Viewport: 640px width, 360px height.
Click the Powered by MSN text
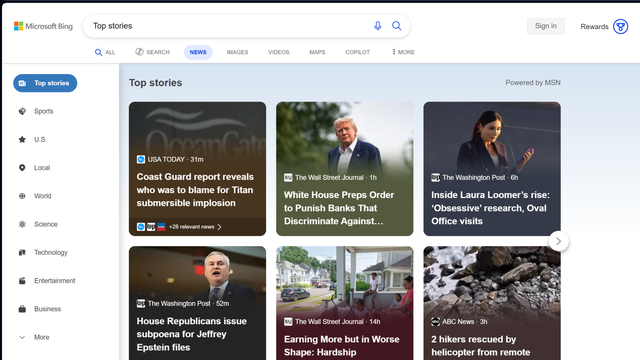click(533, 82)
